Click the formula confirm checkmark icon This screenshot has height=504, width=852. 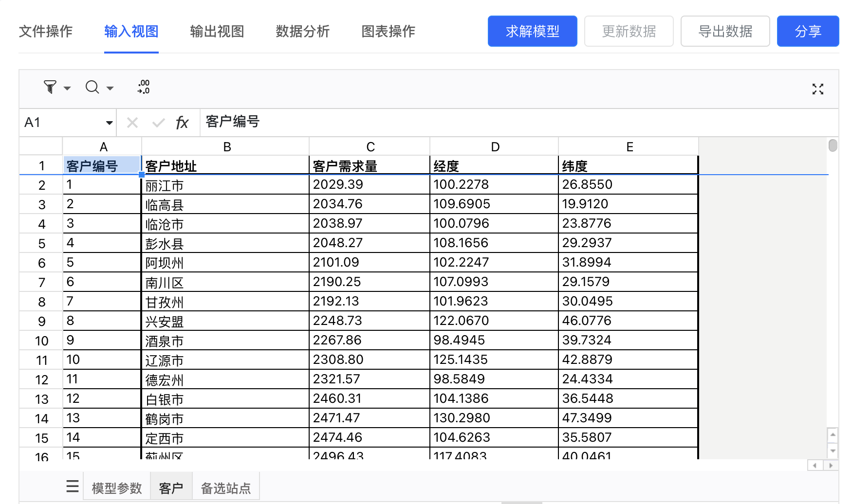pos(158,123)
